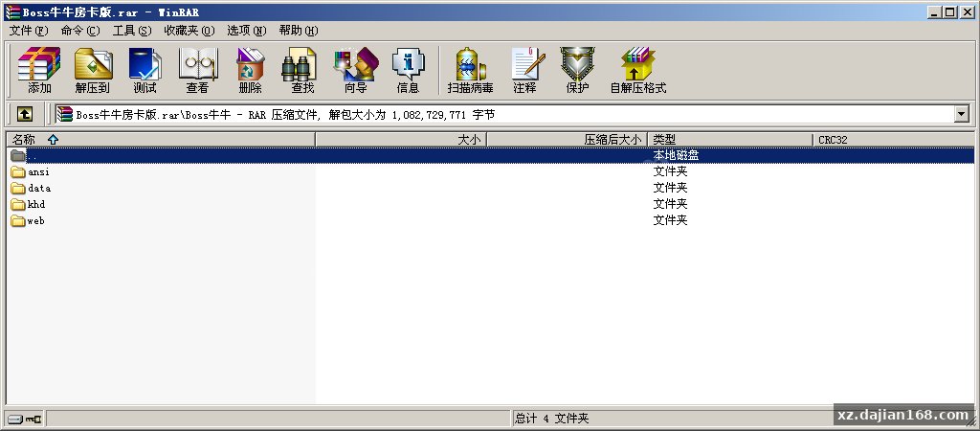Open the 帮助(H) menu
980x431 pixels.
[299, 30]
